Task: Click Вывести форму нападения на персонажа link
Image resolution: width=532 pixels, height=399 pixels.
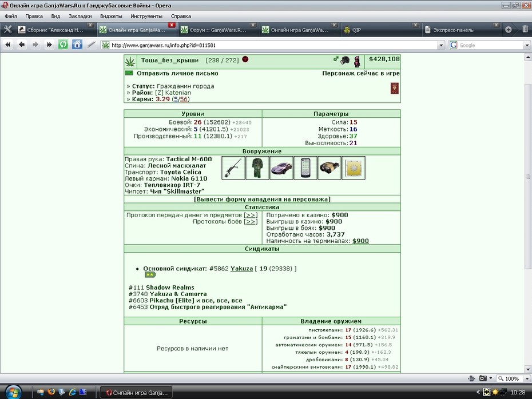Action: click(x=262, y=199)
